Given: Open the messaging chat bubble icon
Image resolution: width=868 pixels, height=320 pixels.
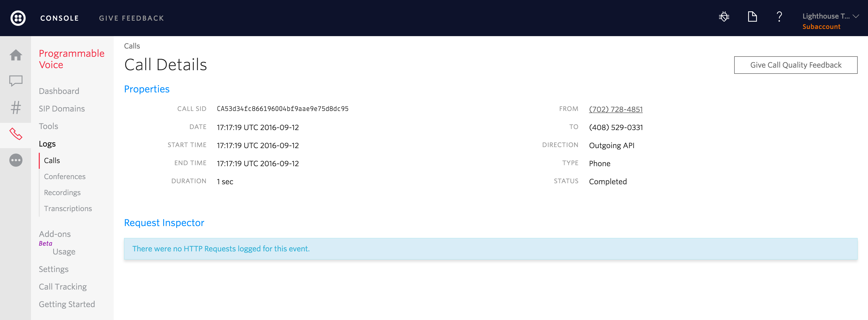Looking at the screenshot, I should (x=16, y=81).
